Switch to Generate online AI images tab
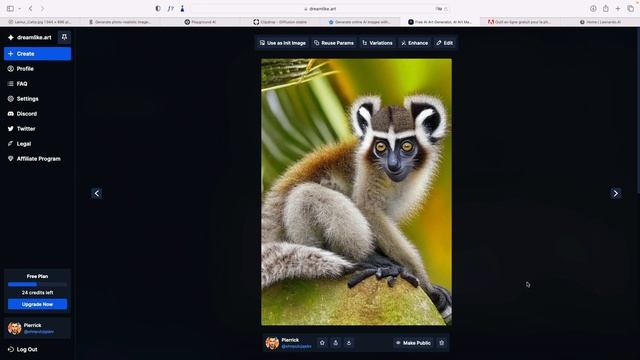 pos(360,22)
